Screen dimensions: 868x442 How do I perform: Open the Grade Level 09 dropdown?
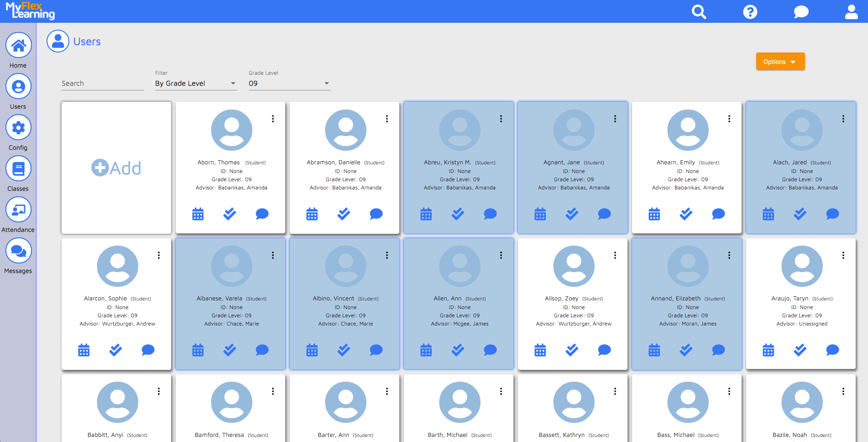click(x=289, y=84)
